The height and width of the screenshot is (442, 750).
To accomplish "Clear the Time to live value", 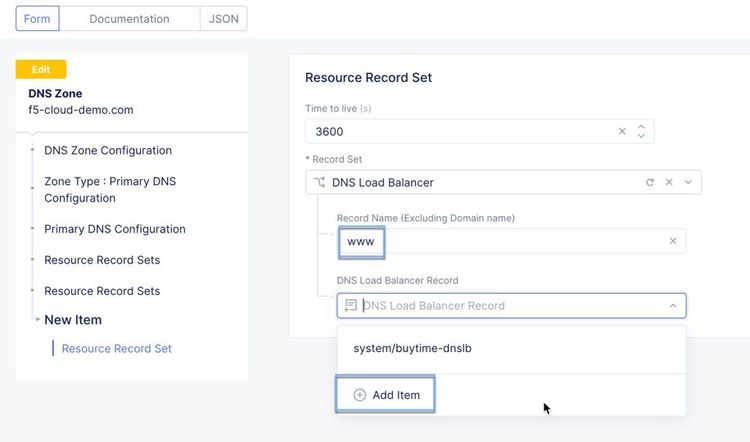I will (622, 131).
